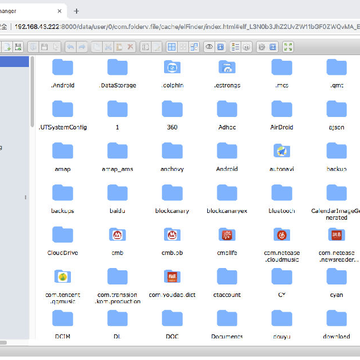Viewport: 360px width, 360px height.
Task: Select the cmb folder icon
Action: pyautogui.click(x=117, y=234)
